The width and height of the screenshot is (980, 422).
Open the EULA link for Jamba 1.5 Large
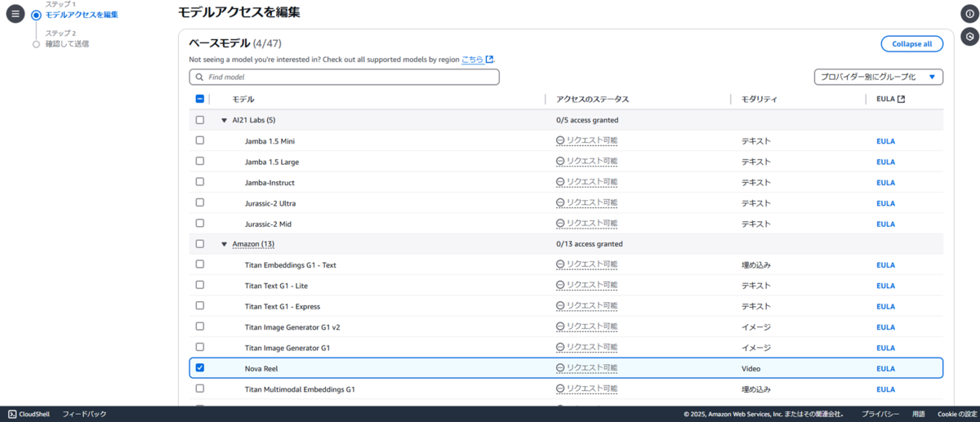coord(885,162)
